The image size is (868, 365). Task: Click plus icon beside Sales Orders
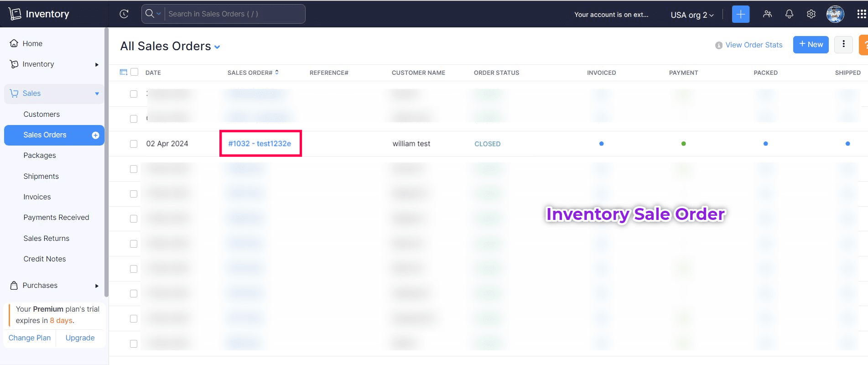(x=95, y=135)
